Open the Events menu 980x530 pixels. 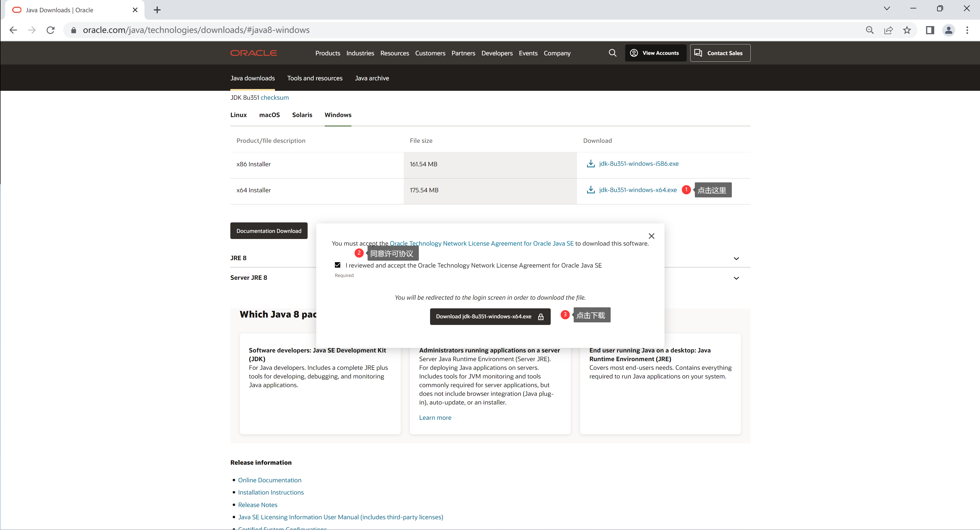tap(528, 53)
